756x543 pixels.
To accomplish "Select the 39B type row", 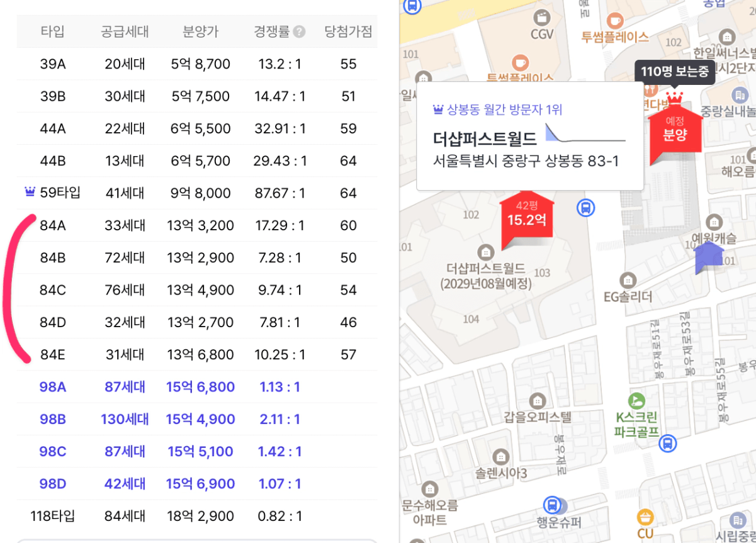I will click(197, 96).
